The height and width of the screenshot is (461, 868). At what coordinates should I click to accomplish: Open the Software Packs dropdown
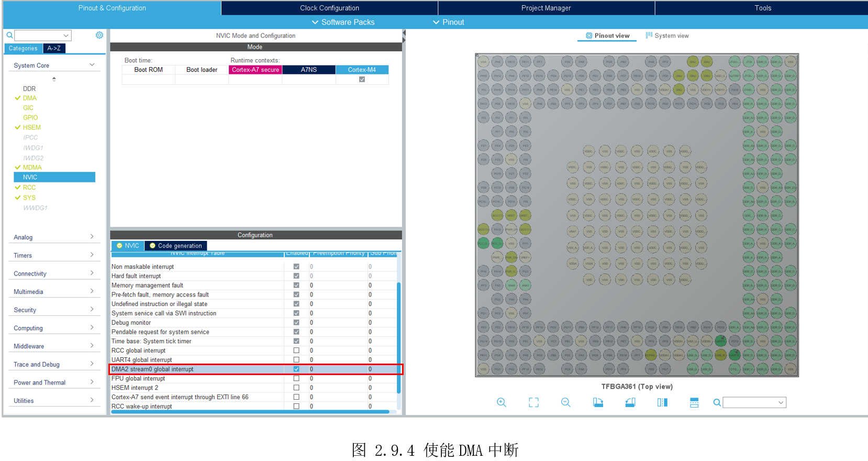(x=343, y=22)
